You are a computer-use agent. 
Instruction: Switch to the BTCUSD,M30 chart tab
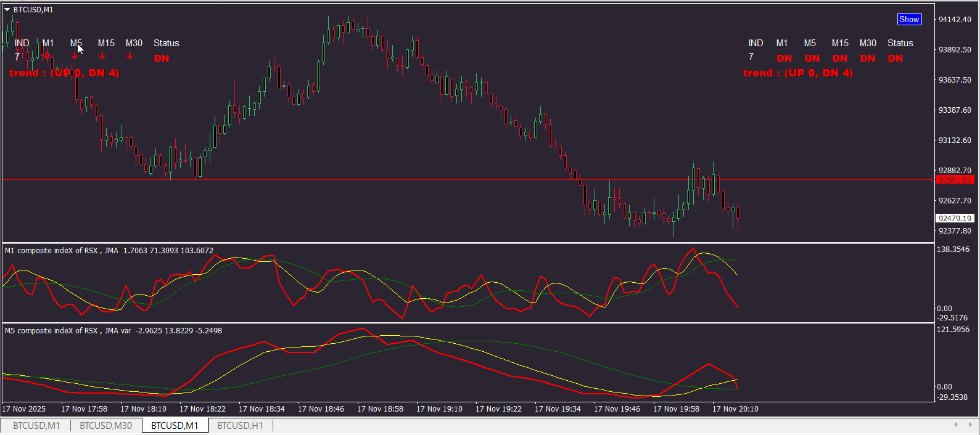(105, 425)
